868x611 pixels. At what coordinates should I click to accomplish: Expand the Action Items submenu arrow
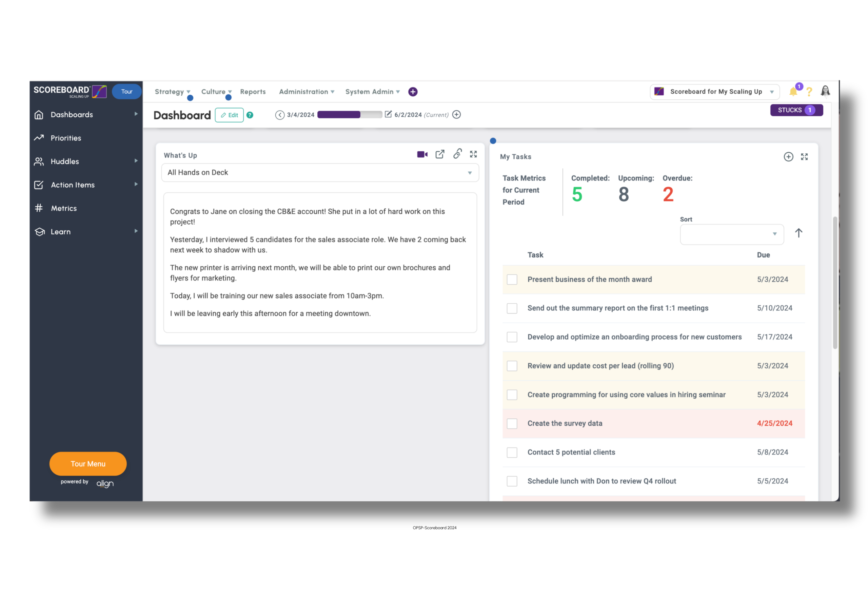pos(136,184)
